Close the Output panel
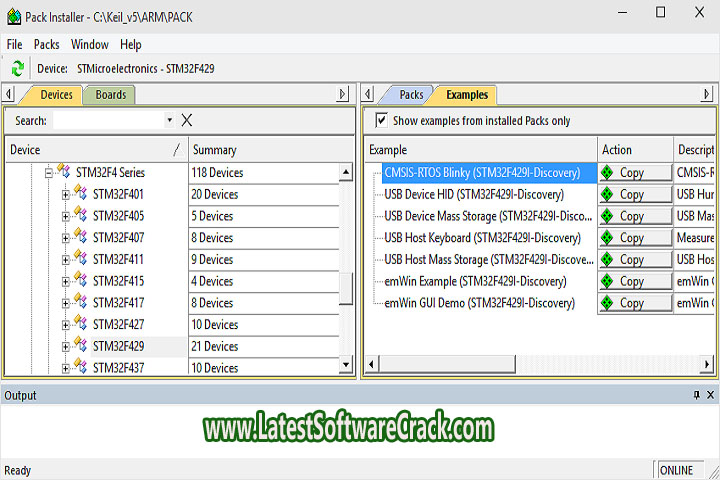Image resolution: width=720 pixels, height=480 pixels. click(x=710, y=395)
